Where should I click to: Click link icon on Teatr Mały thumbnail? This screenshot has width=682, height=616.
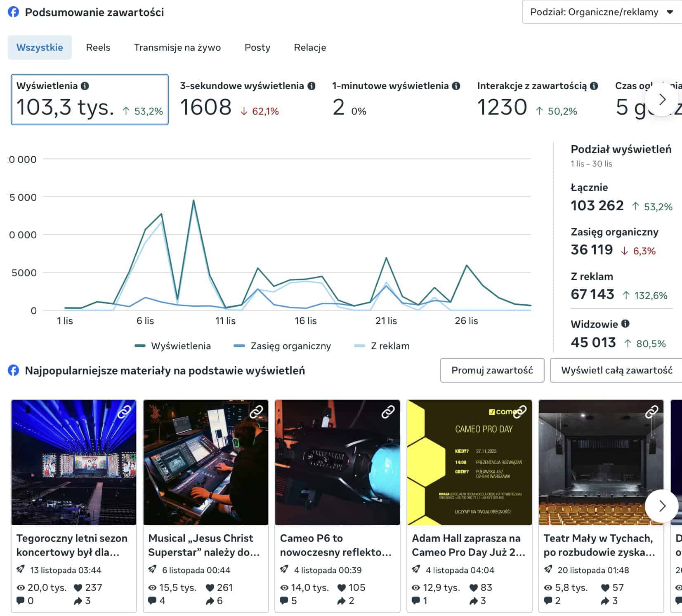point(651,411)
